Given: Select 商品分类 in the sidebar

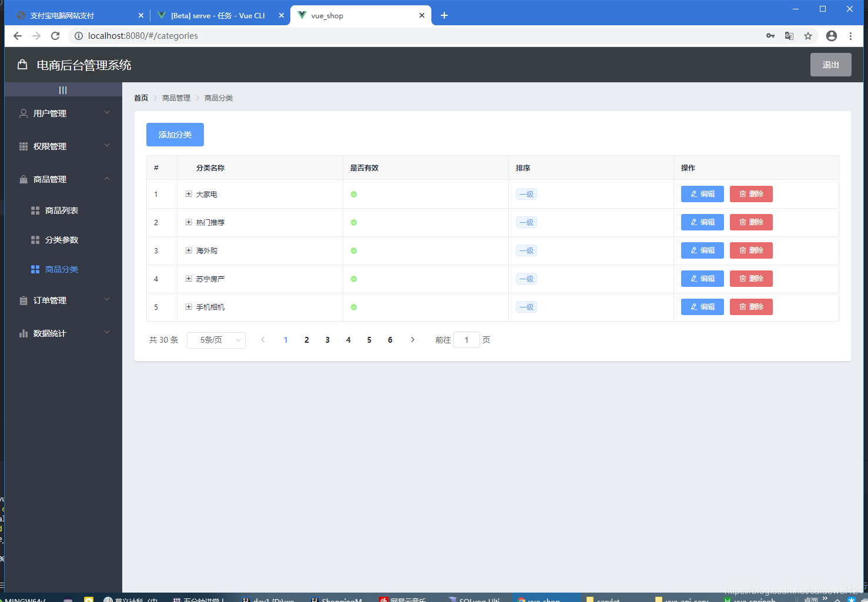Looking at the screenshot, I should pyautogui.click(x=63, y=269).
